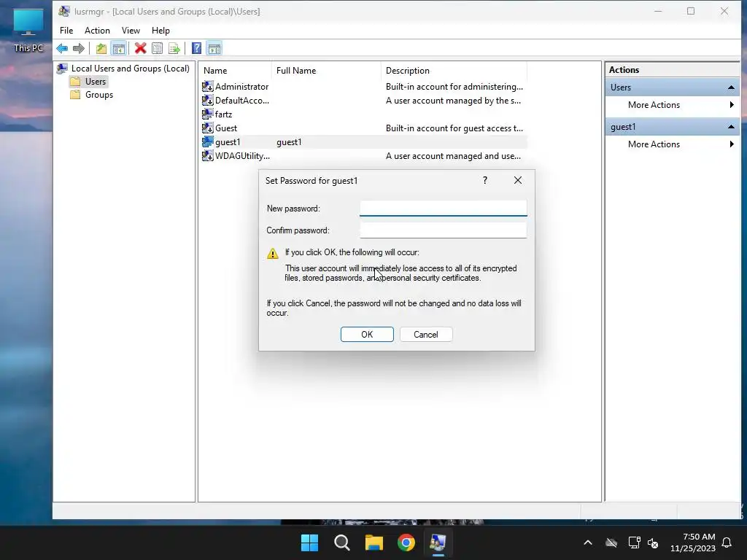The width and height of the screenshot is (747, 560).
Task: Open File Explorer from taskbar
Action: pos(374,542)
